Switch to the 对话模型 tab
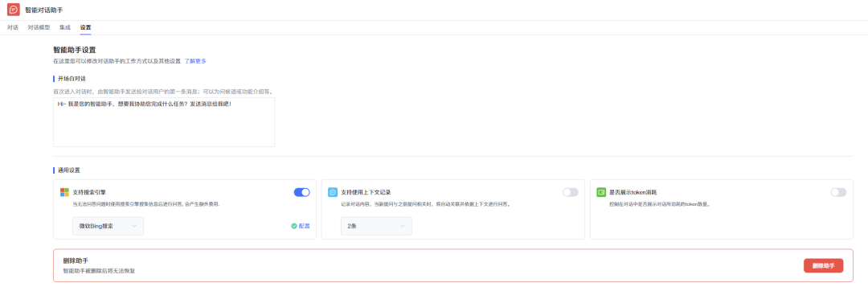Screen dimensions: 868x291 (39, 27)
